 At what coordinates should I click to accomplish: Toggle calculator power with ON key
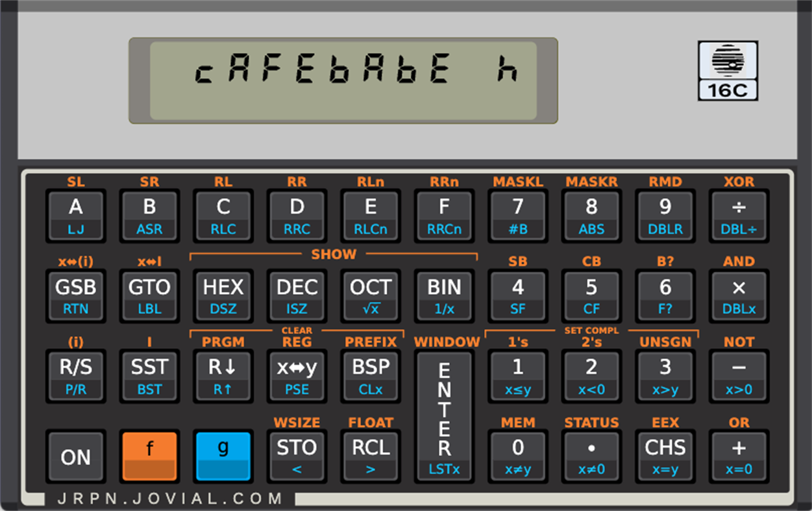coord(75,456)
